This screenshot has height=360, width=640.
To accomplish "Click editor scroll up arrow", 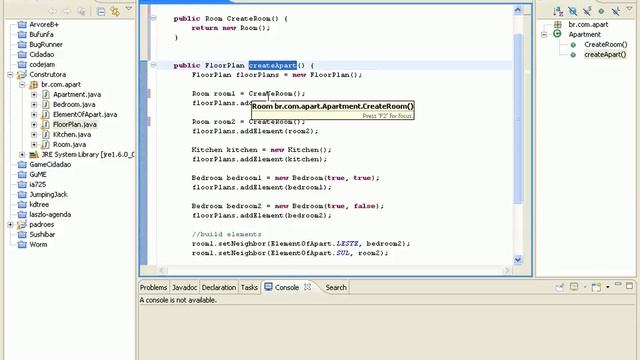I will coord(518,10).
